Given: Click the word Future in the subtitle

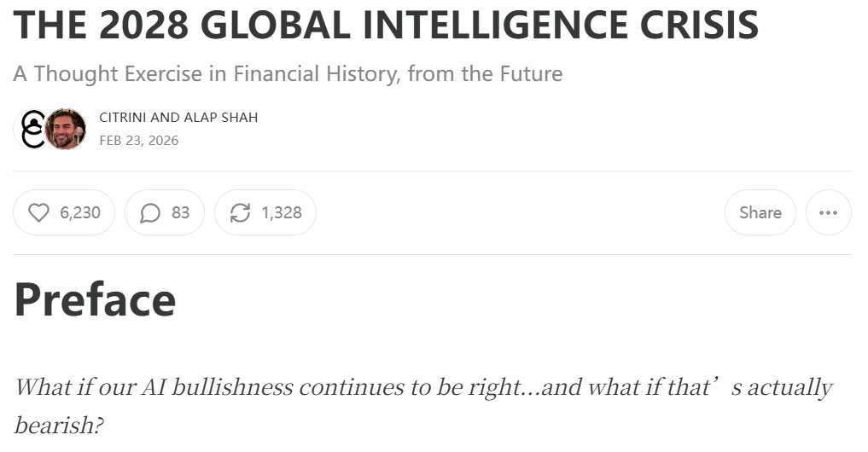Looking at the screenshot, I should point(531,73).
